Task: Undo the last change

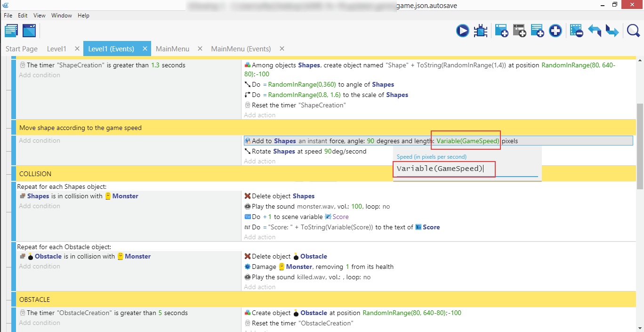Action: coord(595,31)
